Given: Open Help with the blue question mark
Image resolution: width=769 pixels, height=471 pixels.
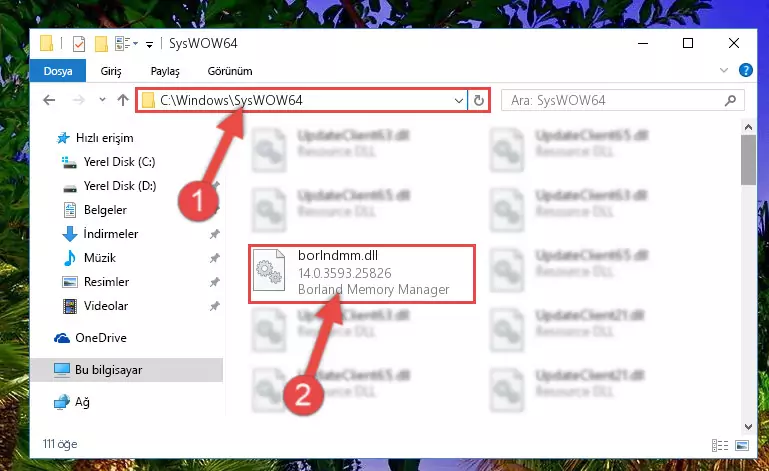Looking at the screenshot, I should coord(745,70).
